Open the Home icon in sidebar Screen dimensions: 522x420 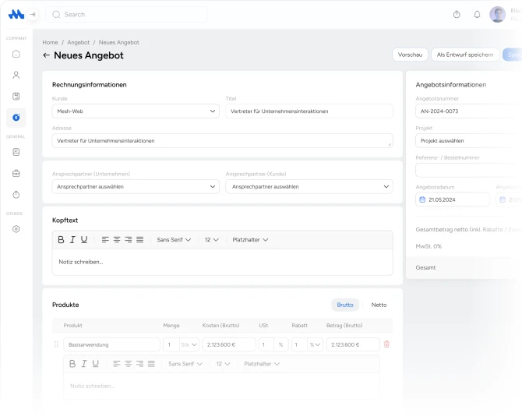click(x=16, y=54)
